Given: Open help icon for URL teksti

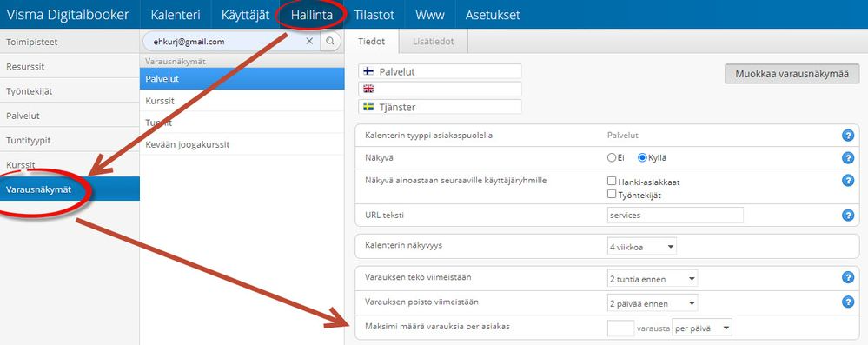Looking at the screenshot, I should (x=847, y=215).
